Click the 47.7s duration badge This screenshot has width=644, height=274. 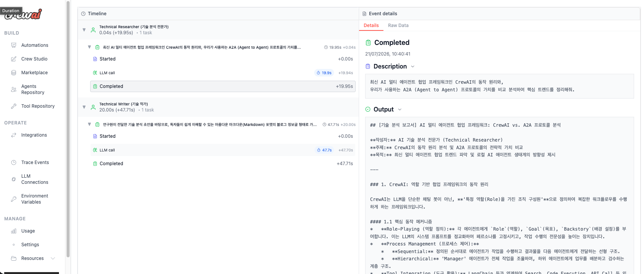[x=324, y=150]
